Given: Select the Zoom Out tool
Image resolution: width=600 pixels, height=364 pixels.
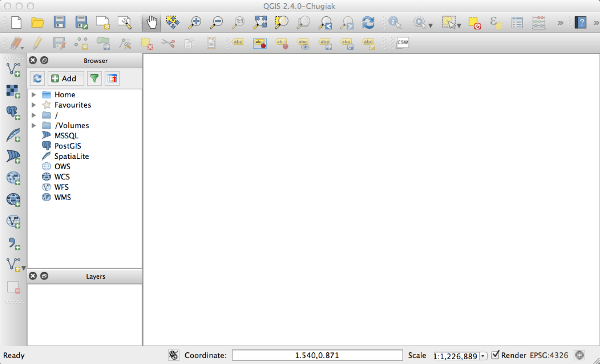Looking at the screenshot, I should [216, 22].
